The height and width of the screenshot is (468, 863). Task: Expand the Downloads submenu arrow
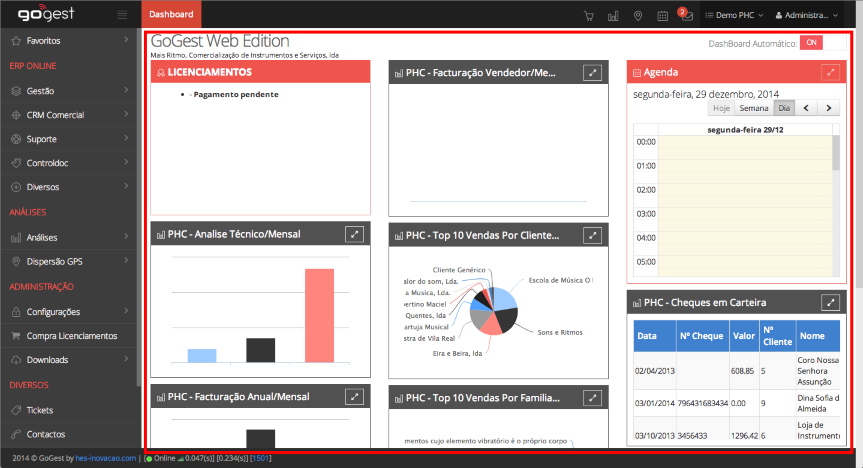pos(126,359)
